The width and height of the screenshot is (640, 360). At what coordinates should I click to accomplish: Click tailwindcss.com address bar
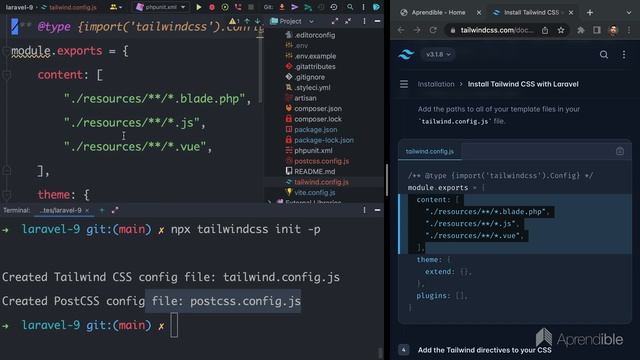497,30
